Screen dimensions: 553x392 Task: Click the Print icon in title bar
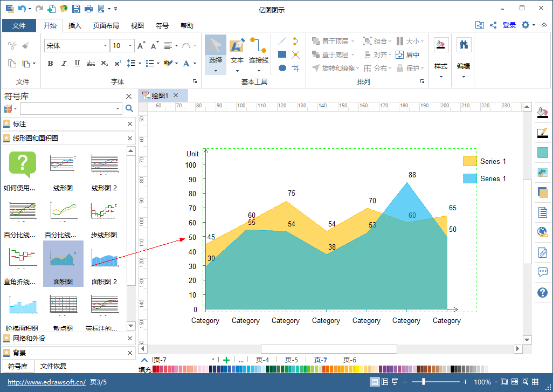point(88,9)
